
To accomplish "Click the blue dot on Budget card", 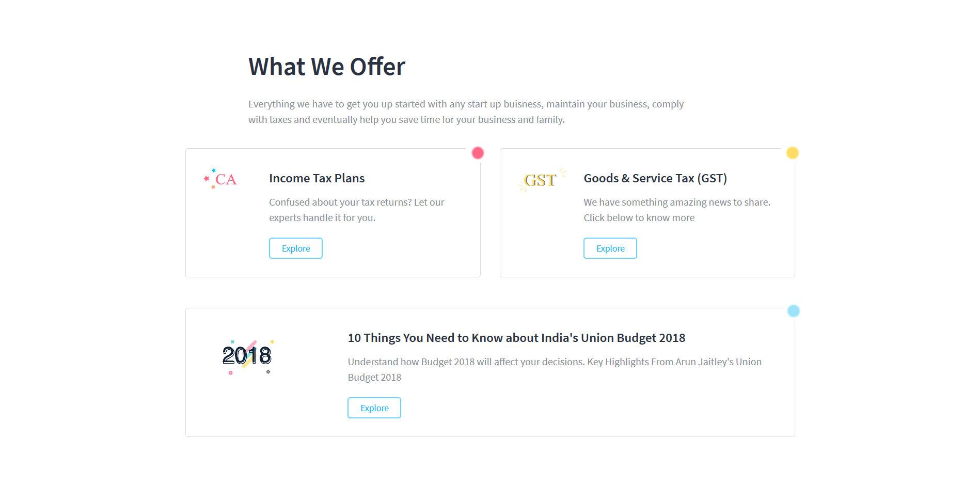I will tap(793, 311).
